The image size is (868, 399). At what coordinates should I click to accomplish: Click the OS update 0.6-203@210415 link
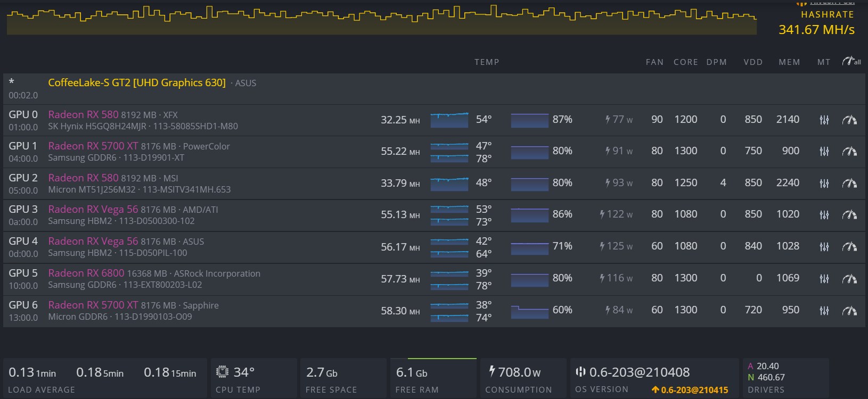690,390
